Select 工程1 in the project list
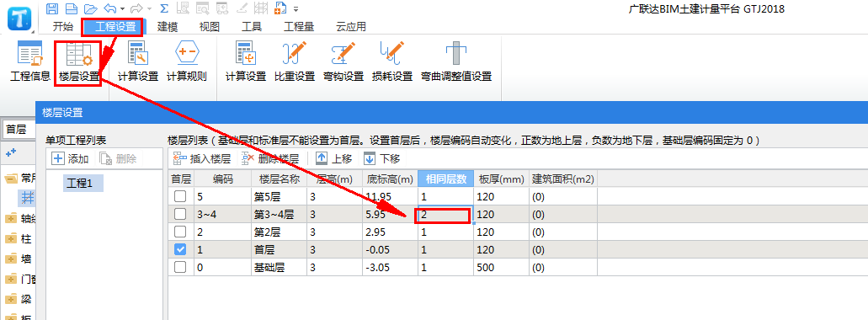Viewport: 868px width, 320px height. (83, 184)
